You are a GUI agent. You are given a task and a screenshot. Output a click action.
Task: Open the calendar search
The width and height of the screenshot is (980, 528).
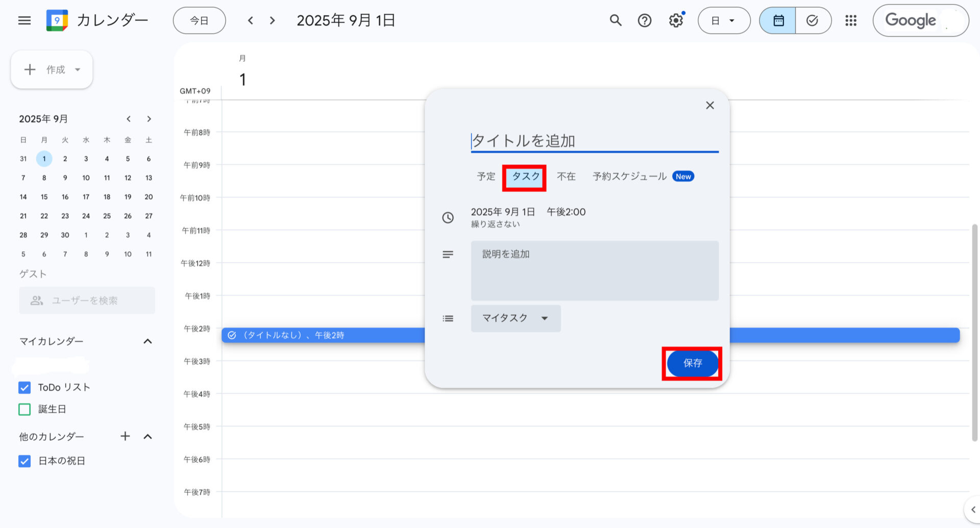coord(615,20)
